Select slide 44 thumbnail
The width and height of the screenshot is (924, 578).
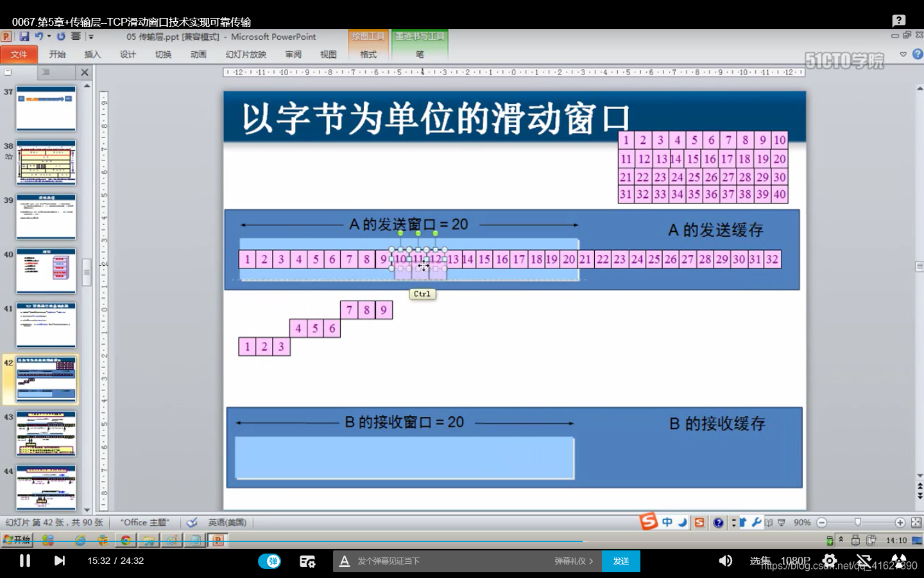[46, 487]
